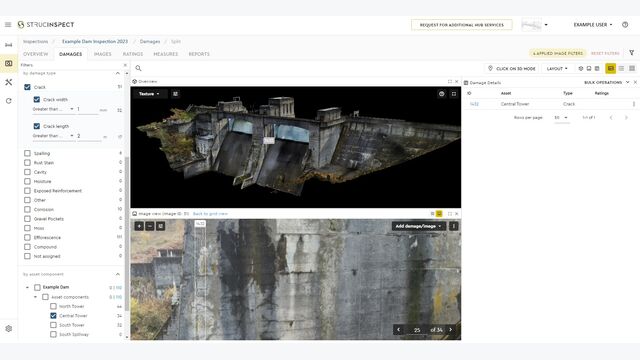Image resolution: width=640 pixels, height=360 pixels.
Task: Switch to the Measures tab
Action: [x=165, y=54]
